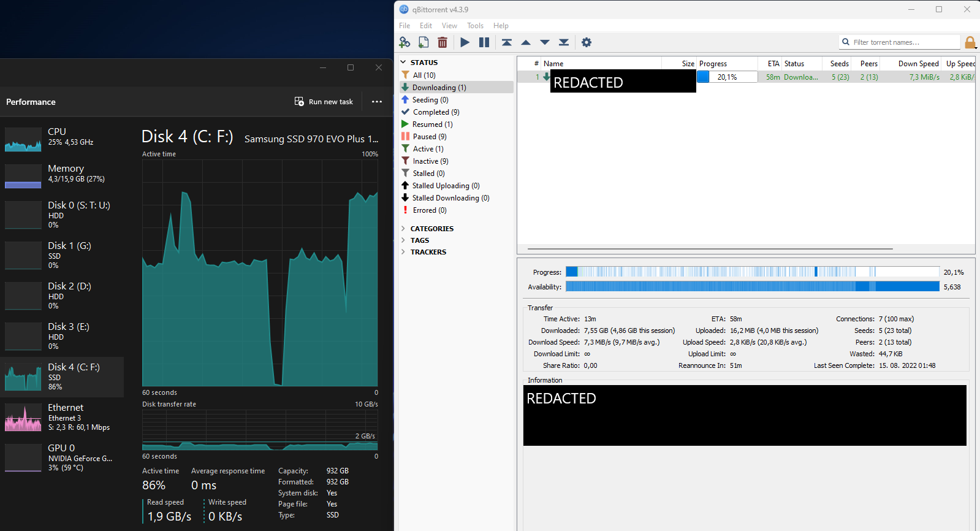Expand the TAGS section
The width and height of the screenshot is (980, 531).
point(403,240)
